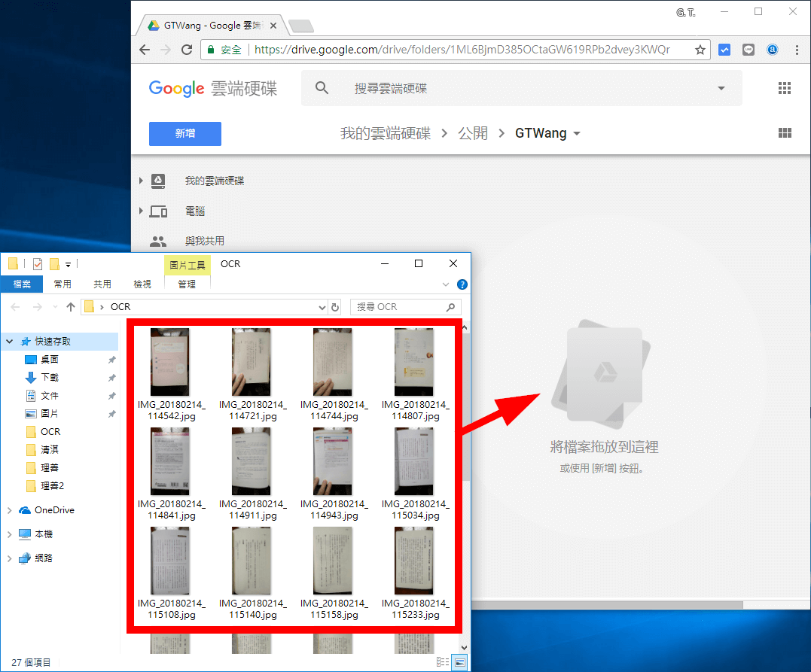Image resolution: width=811 pixels, height=672 pixels.
Task: Open the Drive search options dropdown arrow
Action: tap(721, 88)
